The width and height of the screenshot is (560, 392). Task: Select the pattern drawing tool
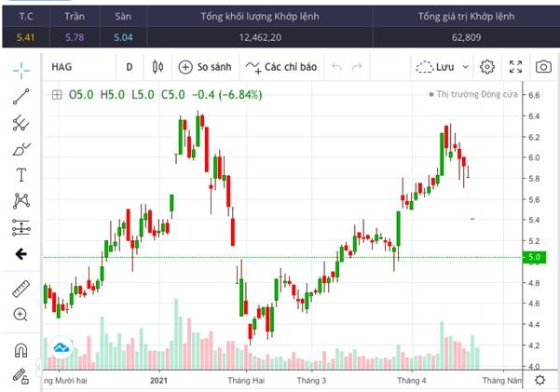click(x=20, y=200)
